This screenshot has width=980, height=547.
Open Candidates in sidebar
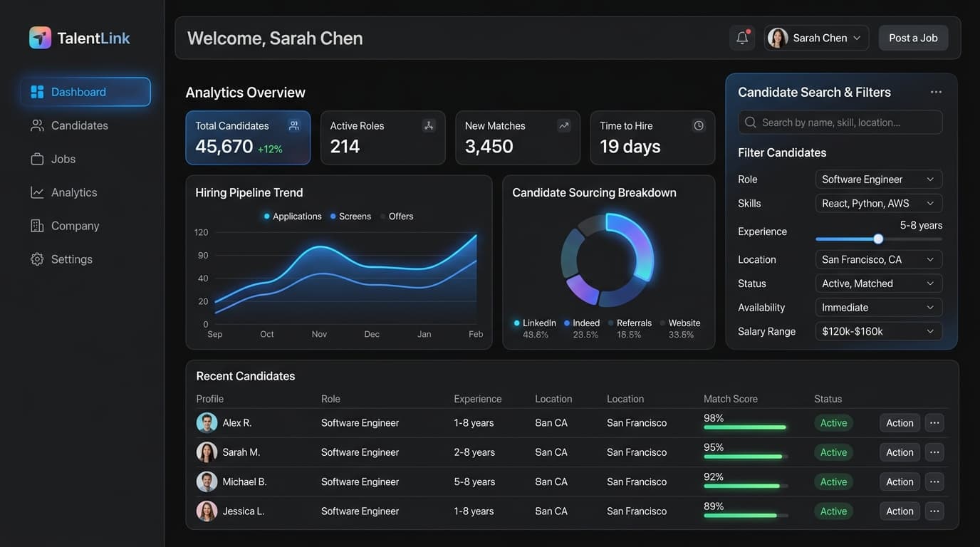coord(69,125)
